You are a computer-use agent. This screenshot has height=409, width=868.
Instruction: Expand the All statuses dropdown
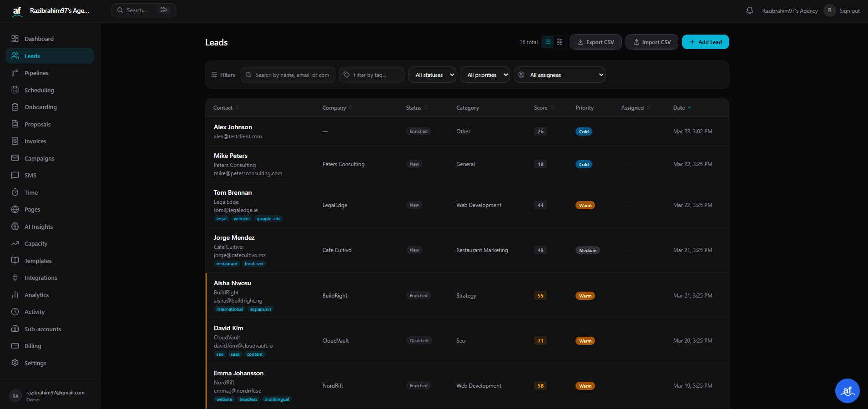[434, 75]
